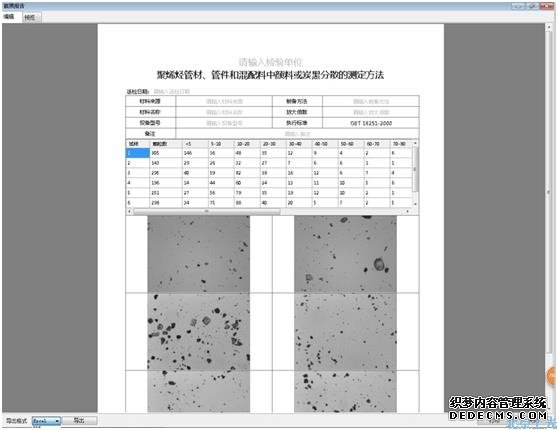Click the 导出 export button

(x=79, y=420)
